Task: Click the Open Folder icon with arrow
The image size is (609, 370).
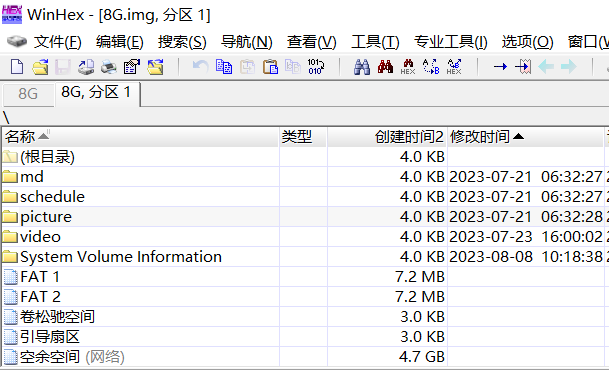Action: pyautogui.click(x=155, y=67)
